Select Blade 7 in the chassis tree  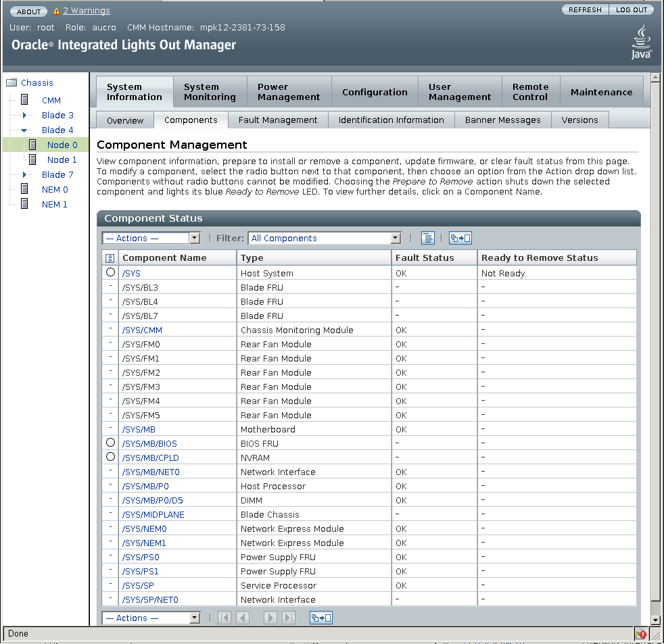[x=57, y=174]
